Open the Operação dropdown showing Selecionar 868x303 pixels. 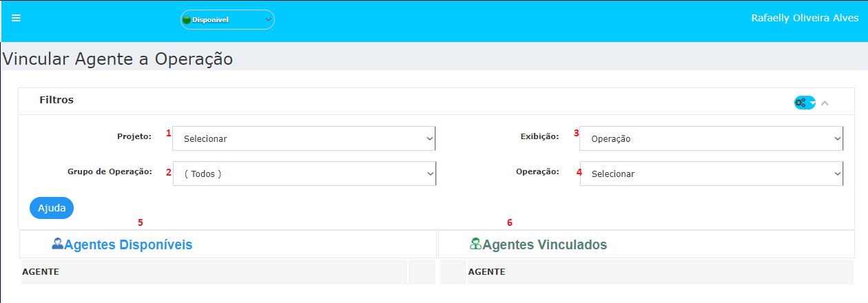[712, 174]
